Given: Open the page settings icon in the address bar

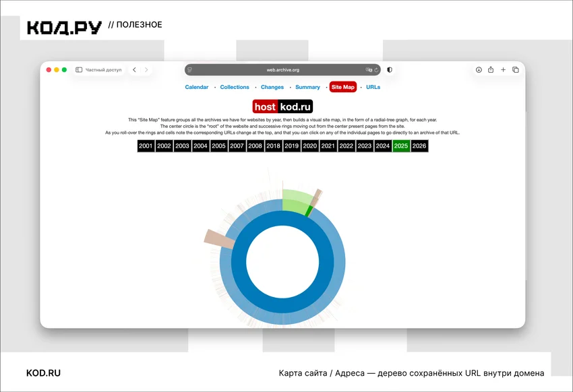Looking at the screenshot, I should pyautogui.click(x=189, y=70).
